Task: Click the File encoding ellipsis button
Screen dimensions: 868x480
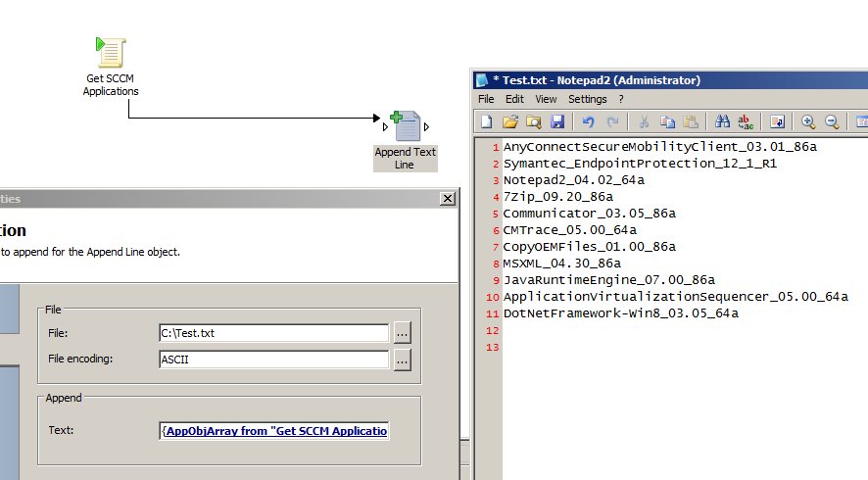Action: tap(403, 360)
